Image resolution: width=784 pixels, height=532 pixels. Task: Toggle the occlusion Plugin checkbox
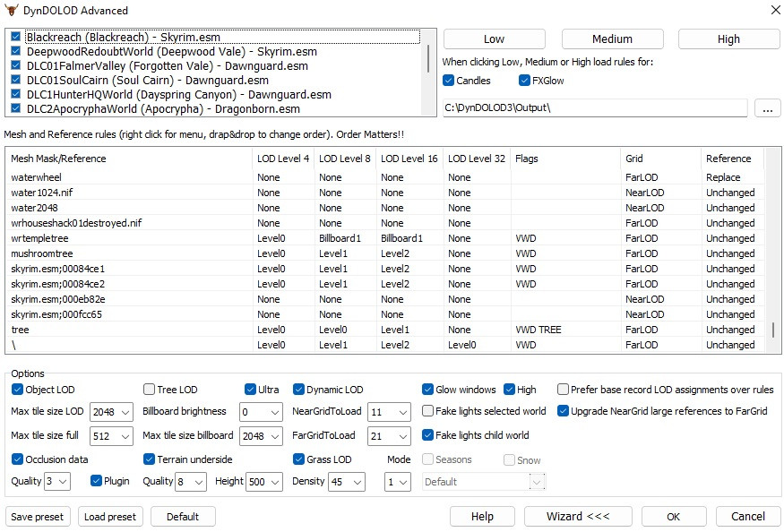pyautogui.click(x=97, y=481)
